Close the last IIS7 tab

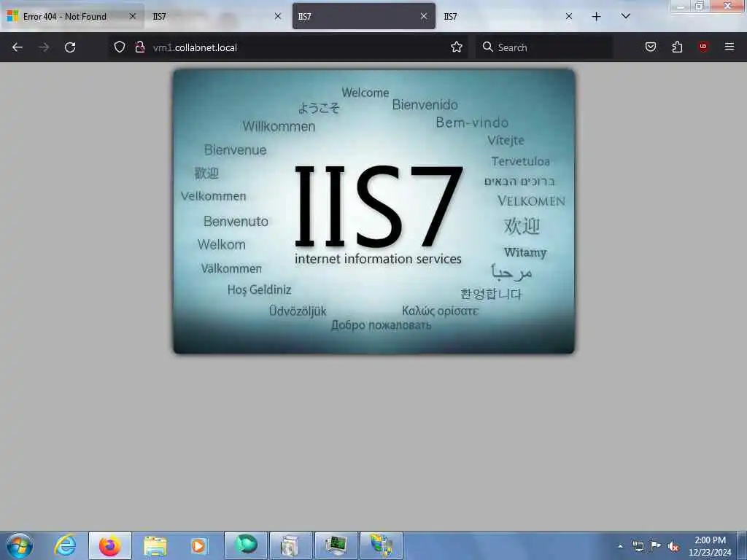[569, 16]
